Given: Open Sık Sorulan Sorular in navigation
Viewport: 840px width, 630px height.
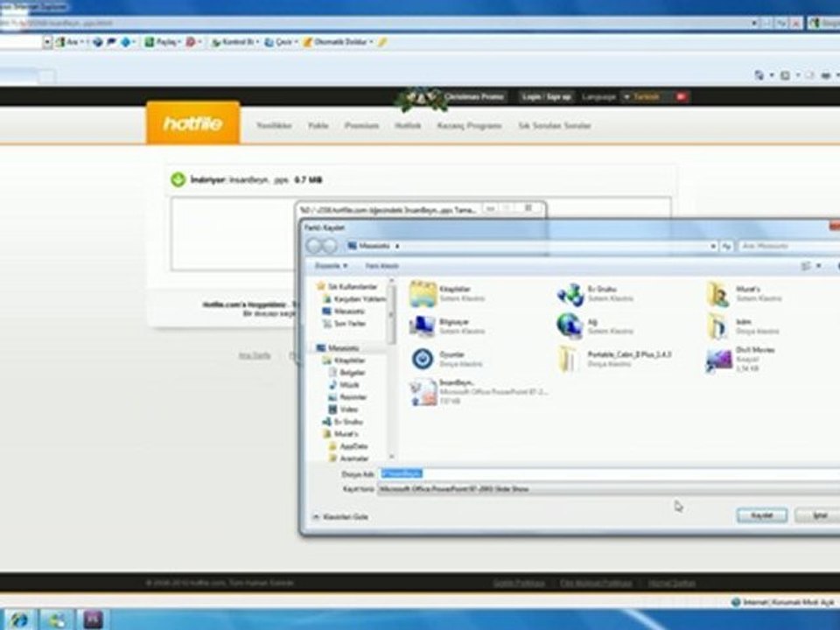Looking at the screenshot, I should point(555,126).
